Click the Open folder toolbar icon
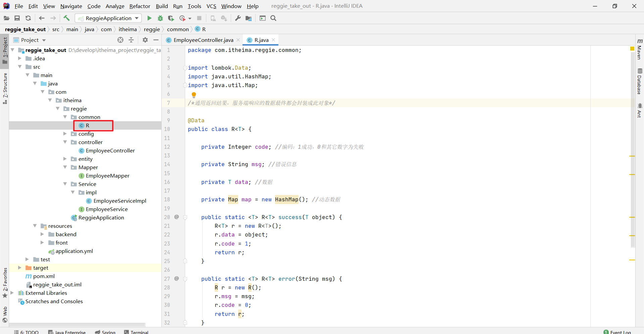The width and height of the screenshot is (644, 334). tap(6, 18)
